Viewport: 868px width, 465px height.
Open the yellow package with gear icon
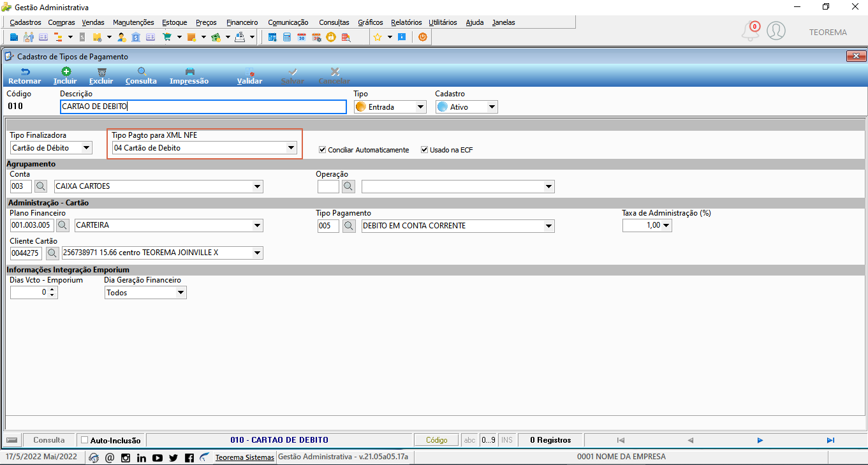click(98, 37)
